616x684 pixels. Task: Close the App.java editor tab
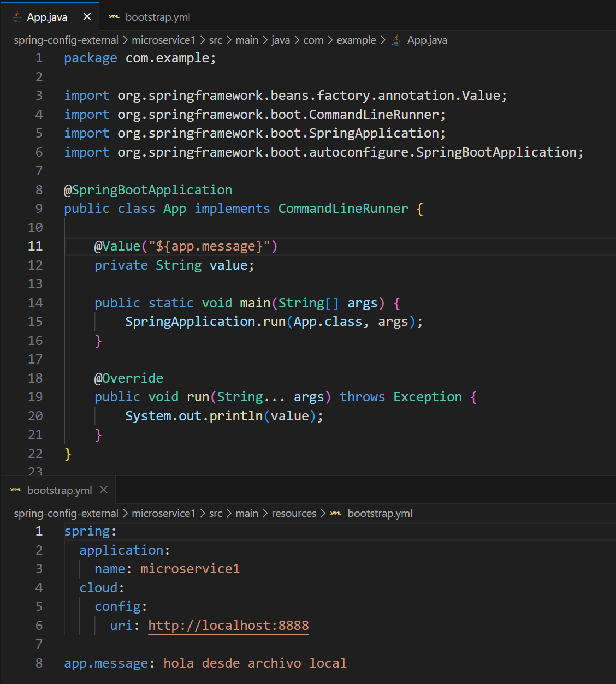(x=87, y=17)
